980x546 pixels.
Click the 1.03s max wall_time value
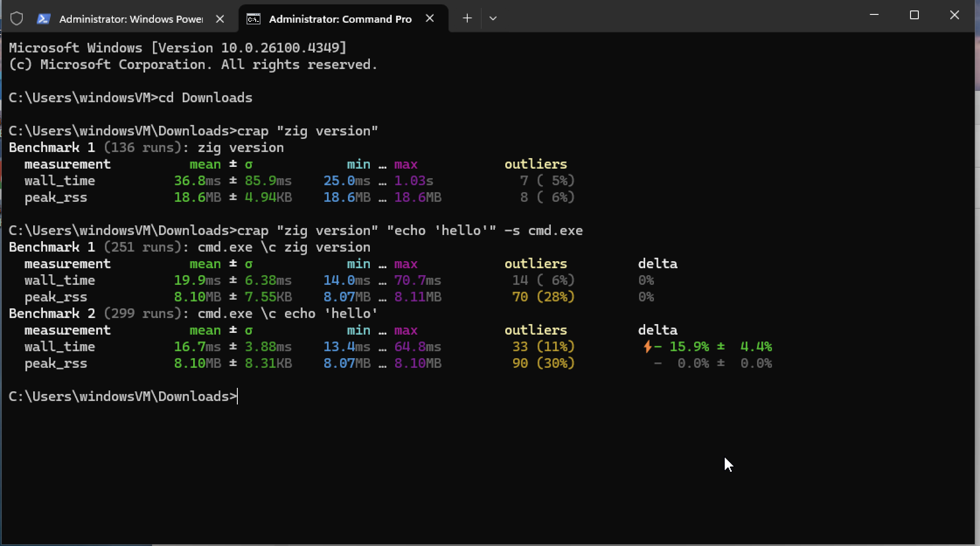pyautogui.click(x=414, y=181)
